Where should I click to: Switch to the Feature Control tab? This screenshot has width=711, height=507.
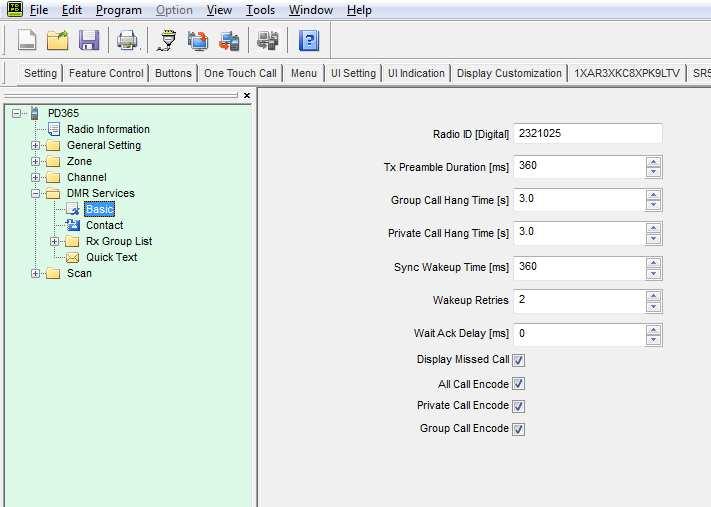click(x=106, y=73)
